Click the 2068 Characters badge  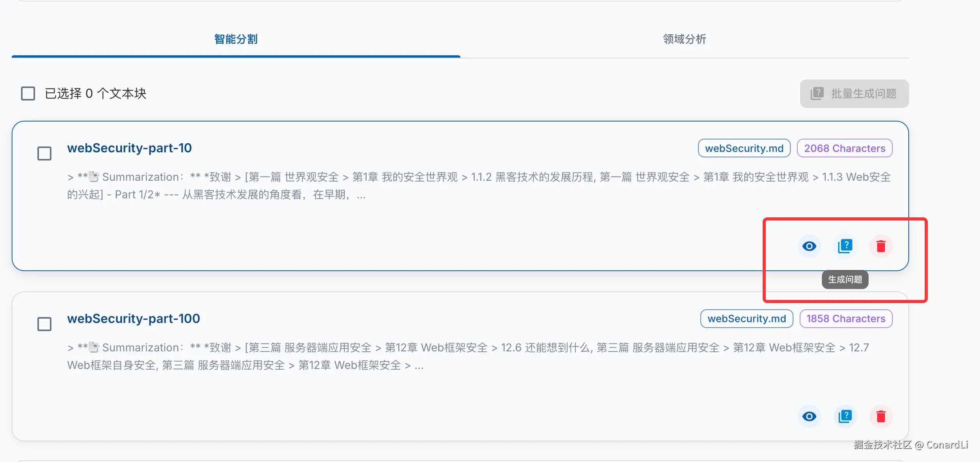point(844,148)
